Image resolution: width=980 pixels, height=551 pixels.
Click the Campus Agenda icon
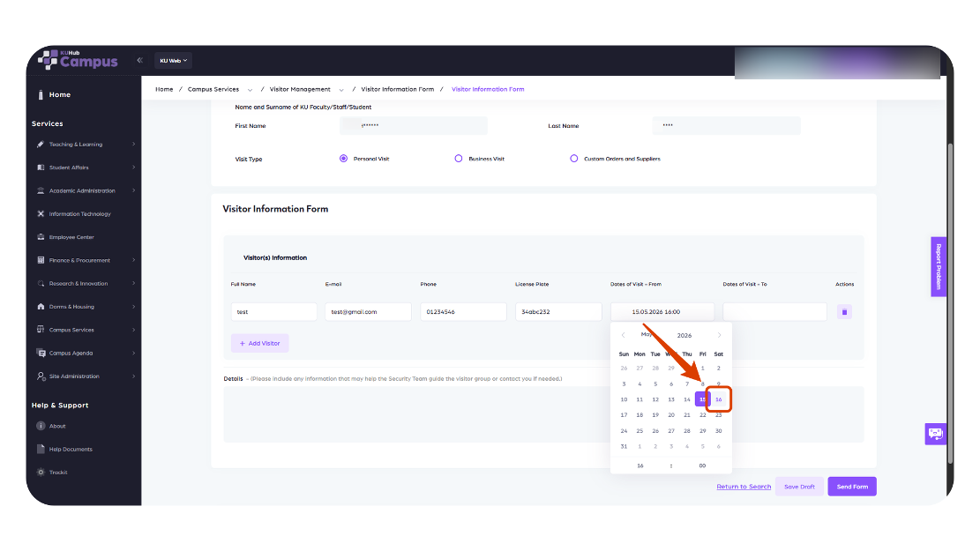pyautogui.click(x=41, y=353)
